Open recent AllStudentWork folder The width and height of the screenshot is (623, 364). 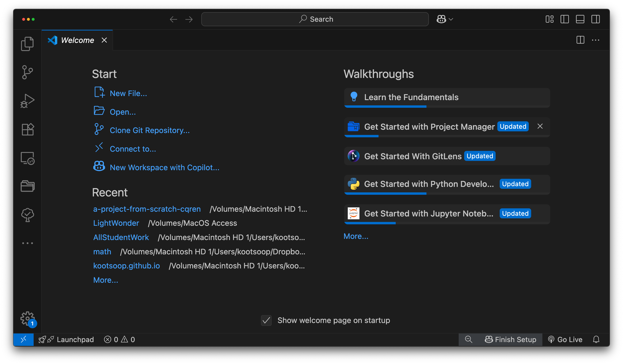pos(121,237)
